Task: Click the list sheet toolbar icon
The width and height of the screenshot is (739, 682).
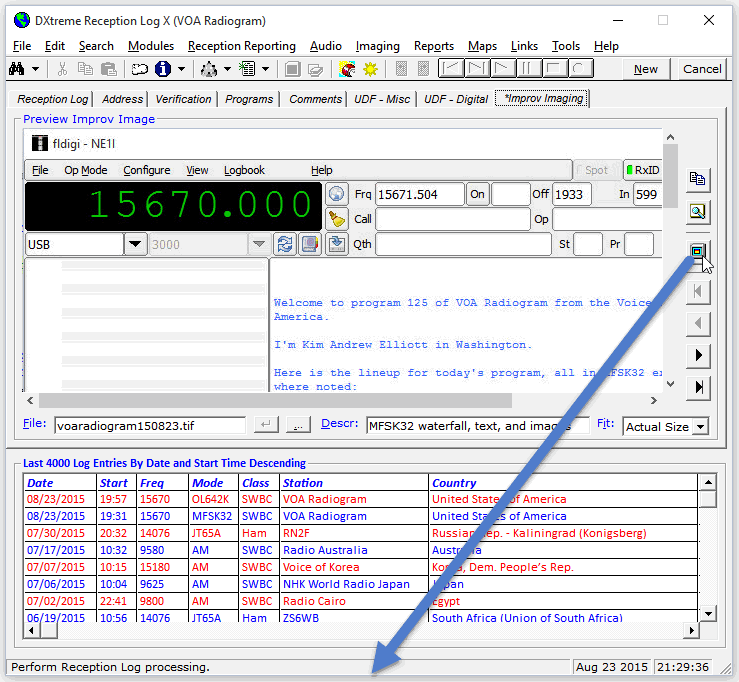Action: pyautogui.click(x=247, y=69)
